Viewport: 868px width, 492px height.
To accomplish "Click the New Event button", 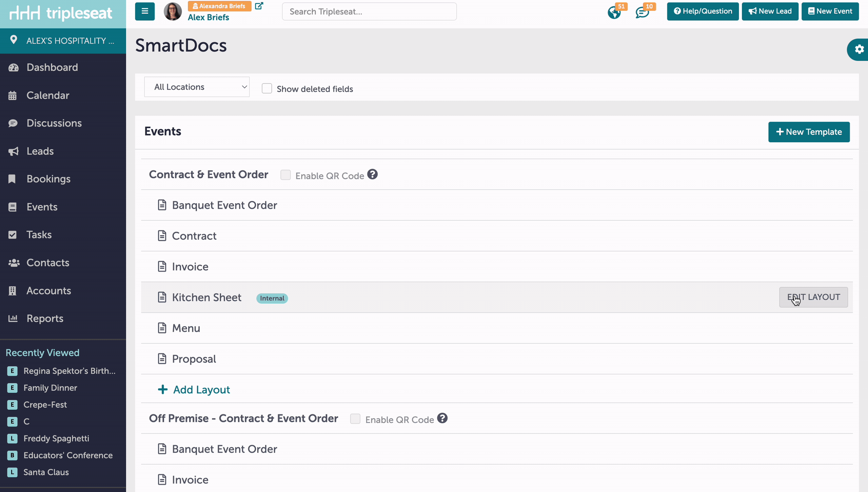I will click(x=830, y=12).
